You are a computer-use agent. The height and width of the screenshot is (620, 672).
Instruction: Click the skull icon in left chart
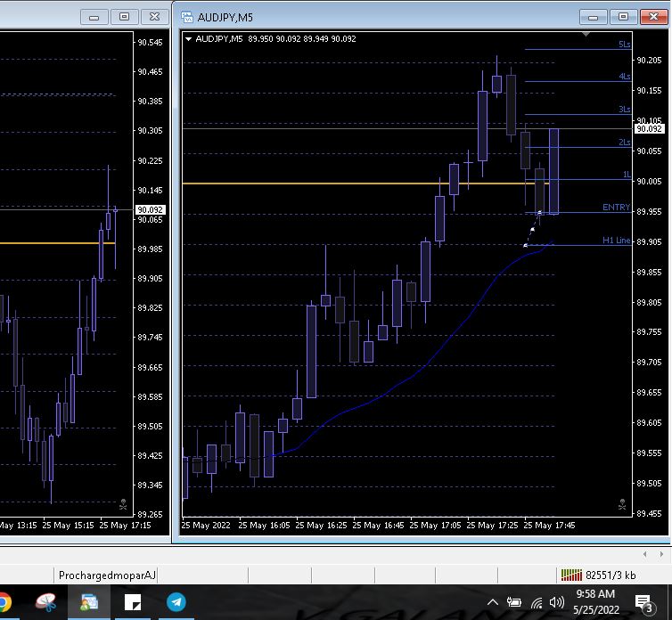(123, 505)
